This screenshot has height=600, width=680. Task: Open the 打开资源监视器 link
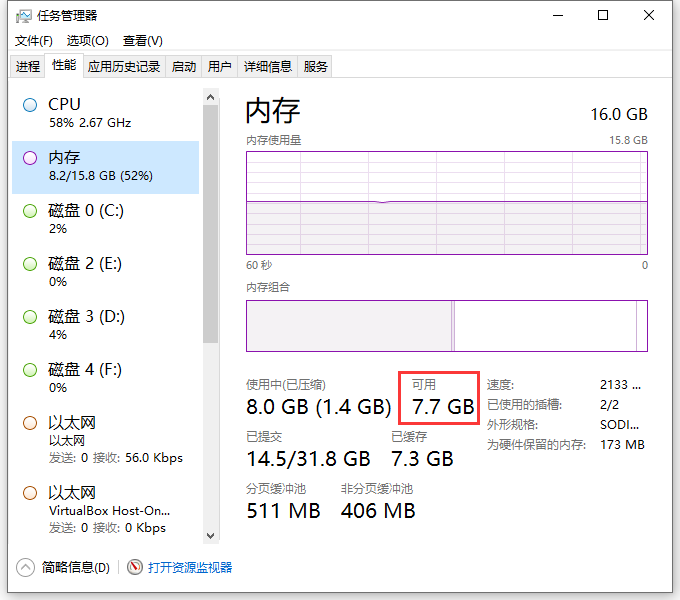pos(190,567)
